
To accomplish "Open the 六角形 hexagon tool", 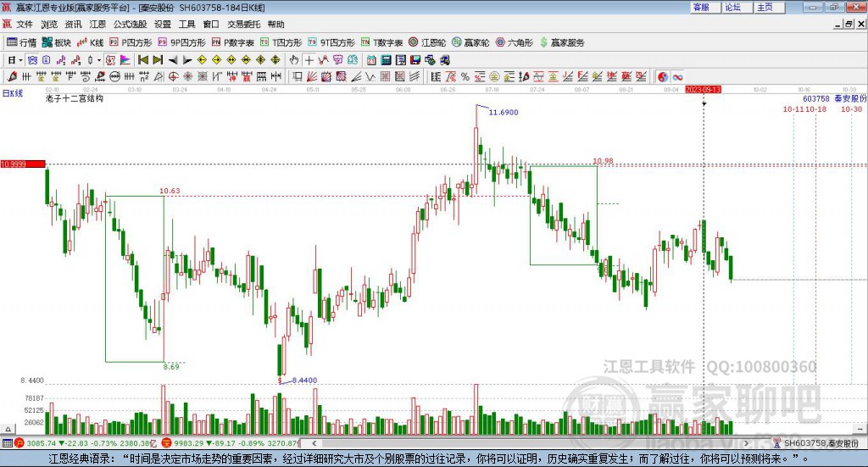I will (x=515, y=42).
